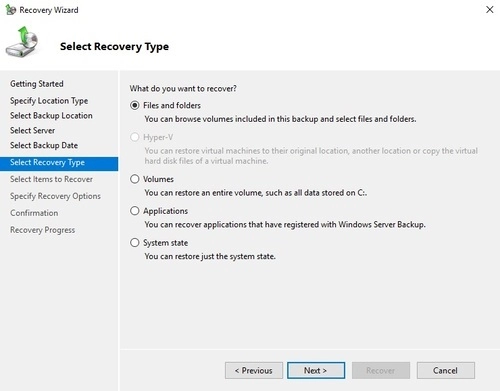The image size is (500, 391).
Task: Click the greyed-out Recover button
Action: pyautogui.click(x=381, y=370)
